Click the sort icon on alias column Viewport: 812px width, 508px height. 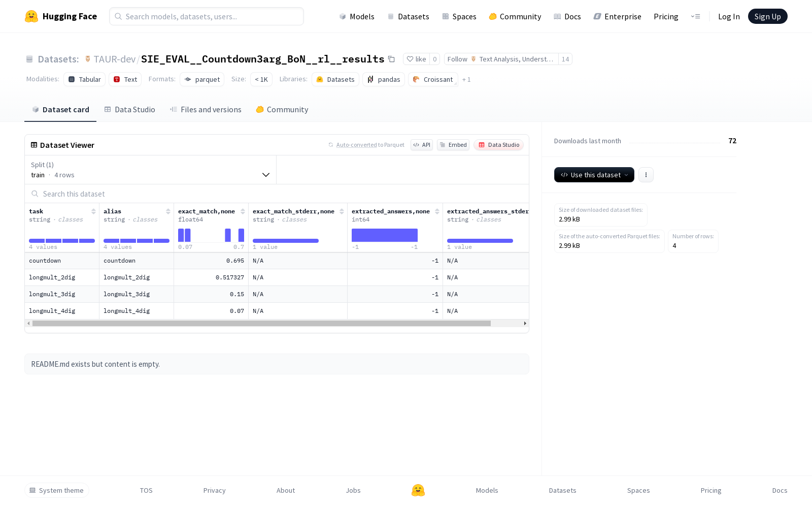[168, 211]
